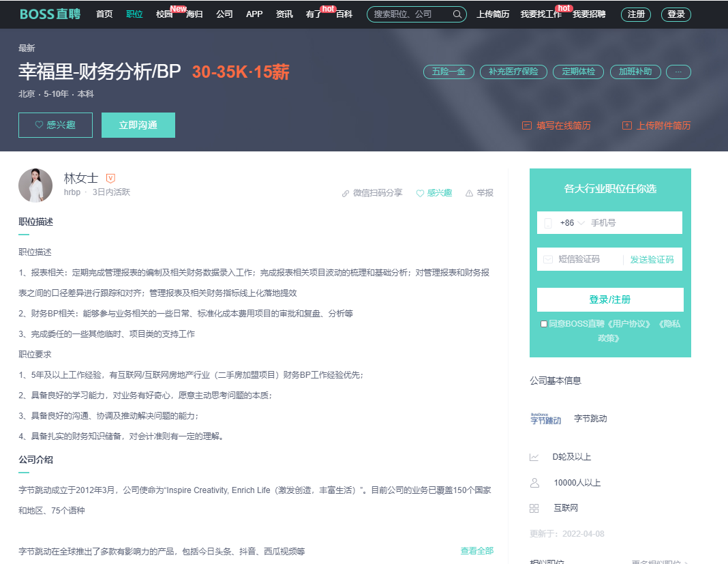Image resolution: width=728 pixels, height=564 pixels.
Task: Click the 定期体检 benefit tag
Action: tap(579, 72)
